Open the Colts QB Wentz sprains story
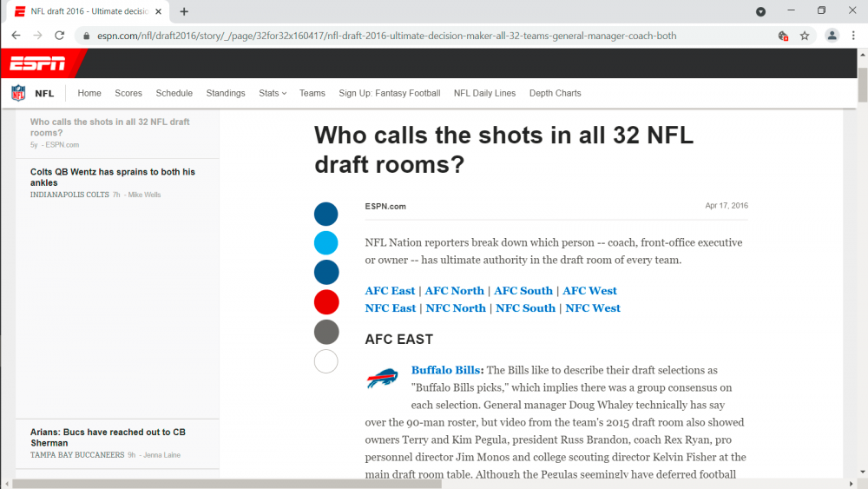Screen dimensions: 868x489 (112, 177)
